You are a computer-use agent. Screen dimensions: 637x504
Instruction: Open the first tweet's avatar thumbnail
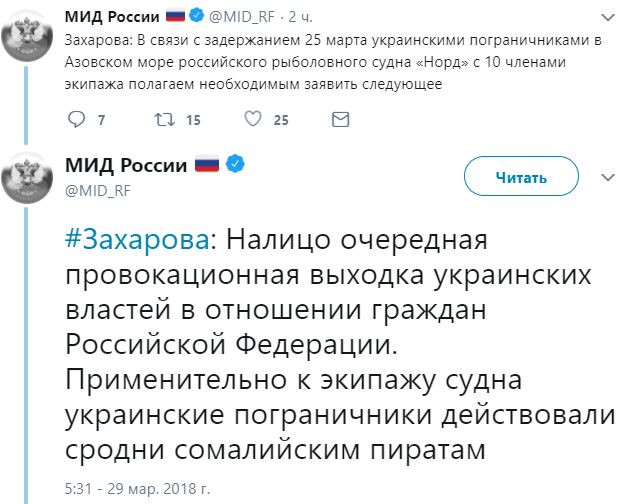point(27,36)
